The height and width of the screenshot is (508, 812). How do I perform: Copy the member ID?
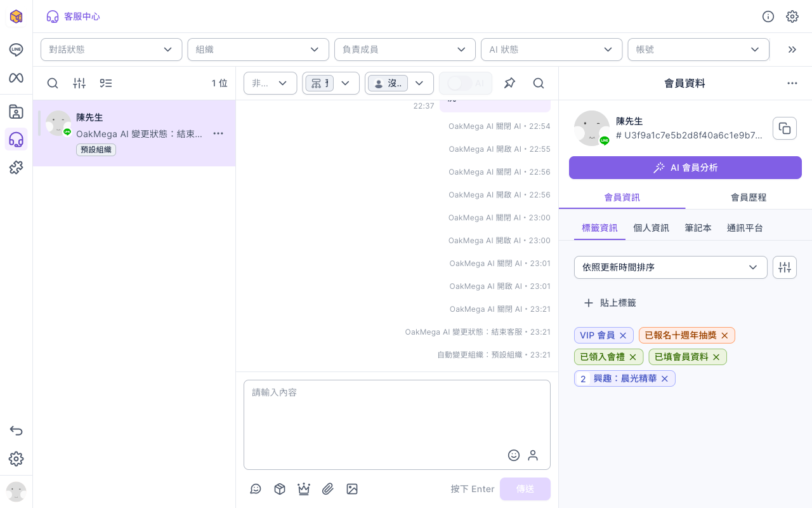pos(785,128)
